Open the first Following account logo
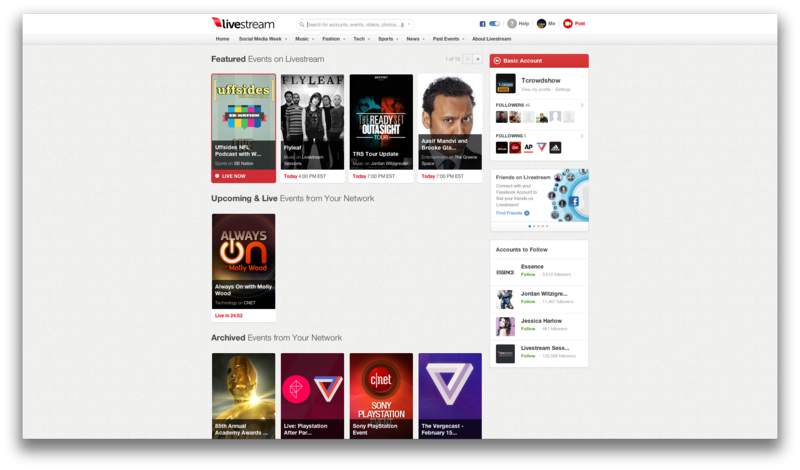Viewport: 800px width, 470px height. 502,147
